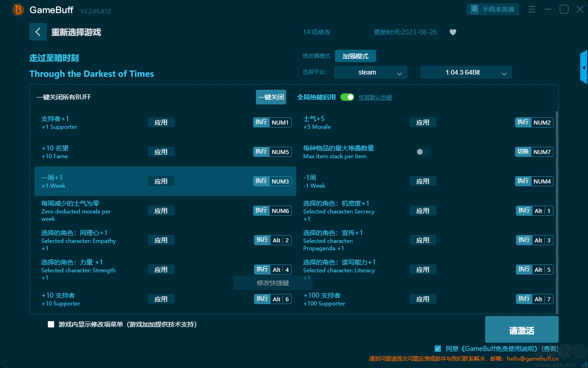The height and width of the screenshot is (368, 588).
Task: Apply the +1 Week cheat
Action: (161, 181)
